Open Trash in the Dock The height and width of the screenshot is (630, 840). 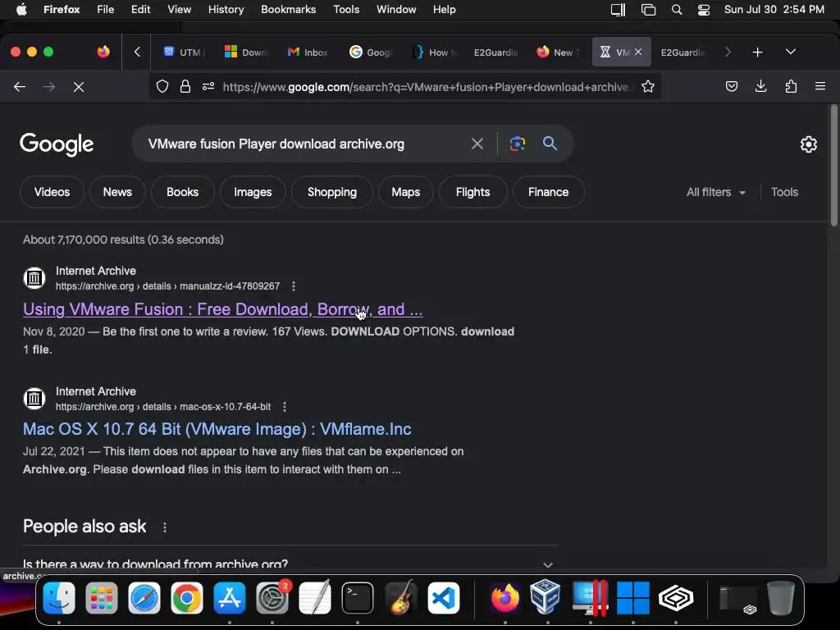pos(781,597)
